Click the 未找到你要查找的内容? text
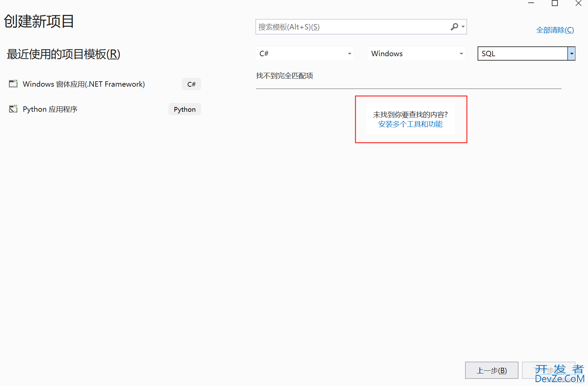The image size is (588, 386). point(410,115)
